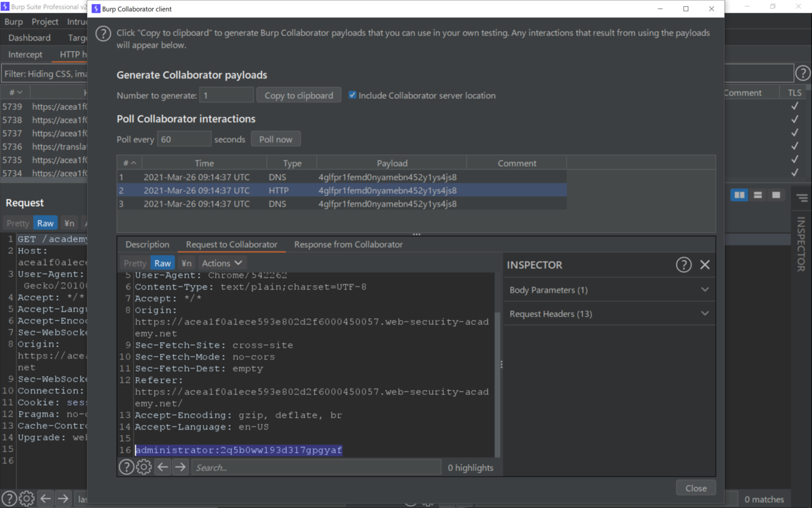The image size is (812, 508).
Task: Switch to Dashboard tab in main window
Action: [29, 38]
